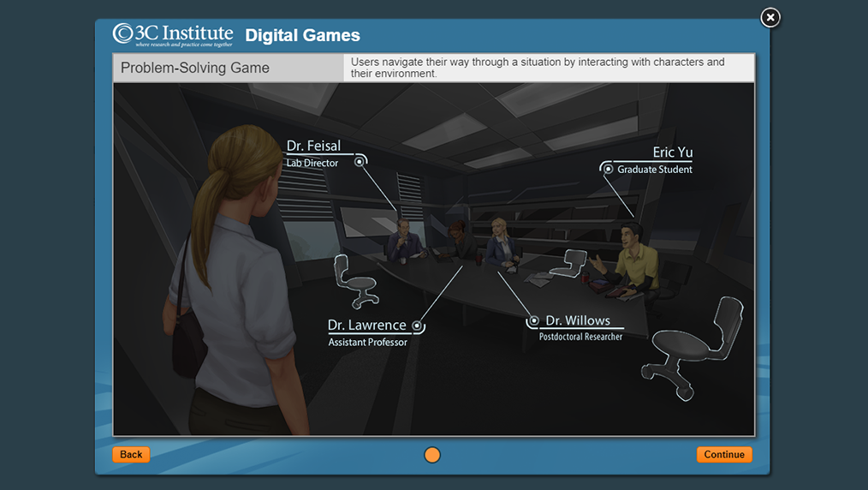868x490 pixels.
Task: Click the empty office chair on left
Action: (x=354, y=280)
